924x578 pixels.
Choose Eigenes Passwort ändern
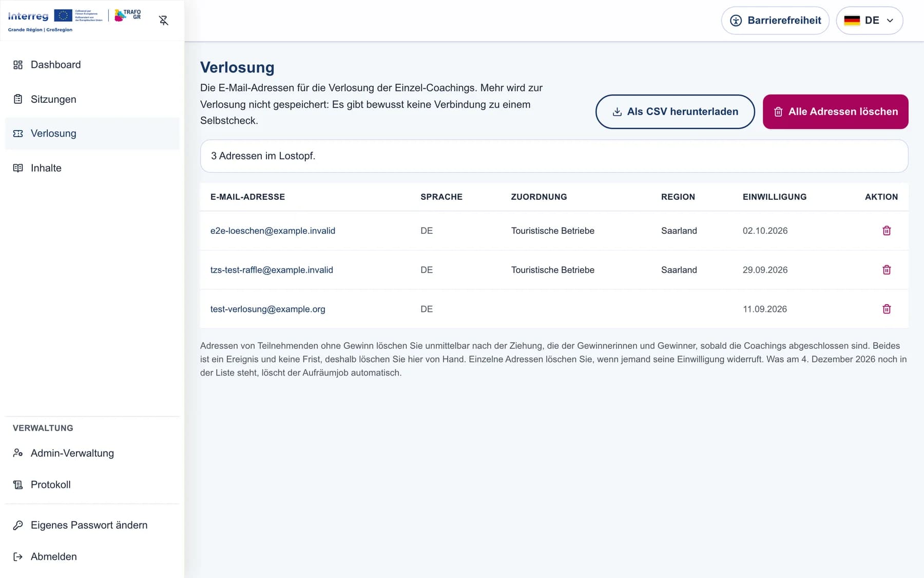[x=92, y=525]
